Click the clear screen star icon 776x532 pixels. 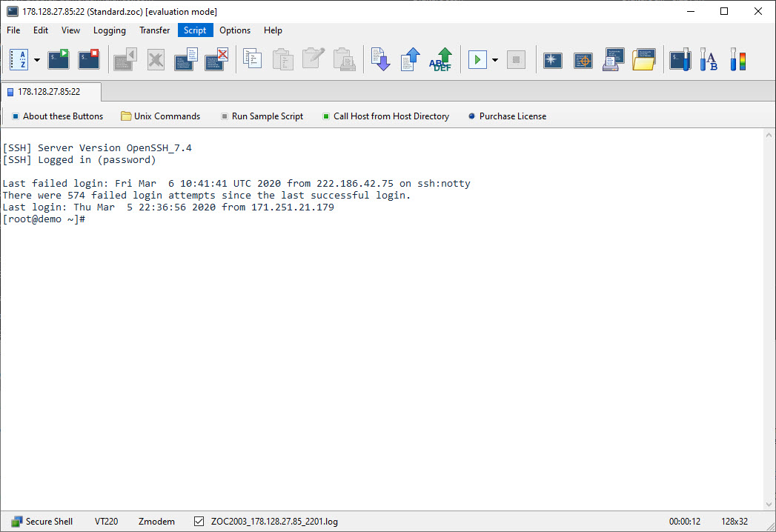[x=553, y=60]
